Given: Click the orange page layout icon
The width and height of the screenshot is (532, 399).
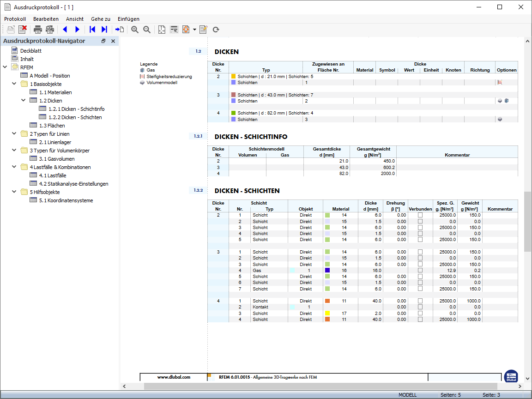Looking at the screenshot, I should pos(186,30).
